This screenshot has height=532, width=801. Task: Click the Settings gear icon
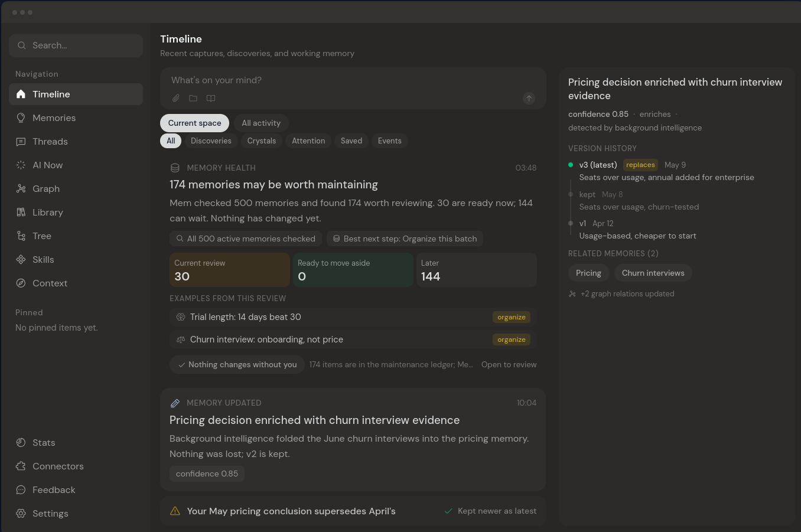(x=21, y=513)
